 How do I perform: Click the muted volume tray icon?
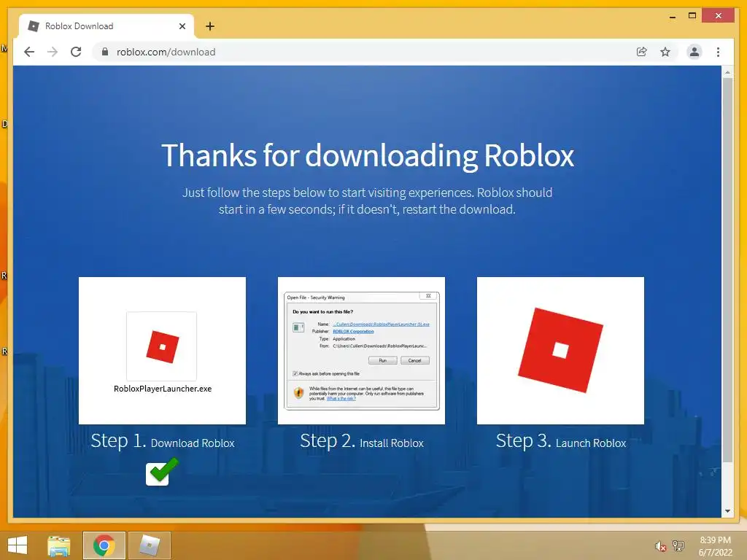point(660,546)
